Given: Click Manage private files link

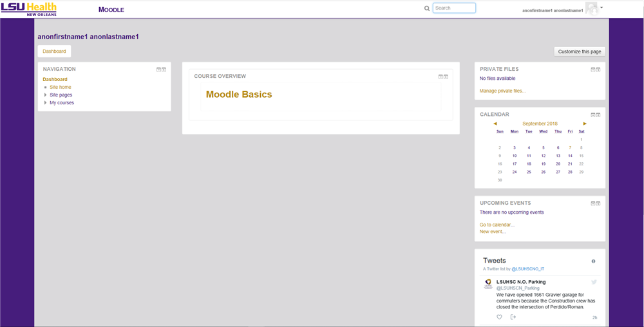Looking at the screenshot, I should click(x=502, y=91).
